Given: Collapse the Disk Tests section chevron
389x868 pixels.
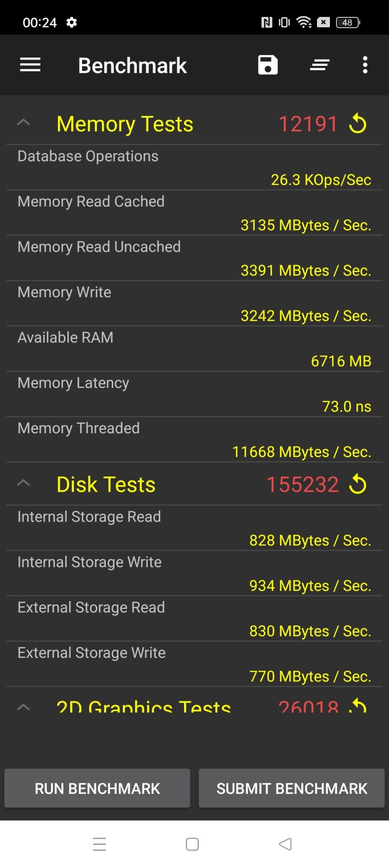Looking at the screenshot, I should [x=23, y=483].
